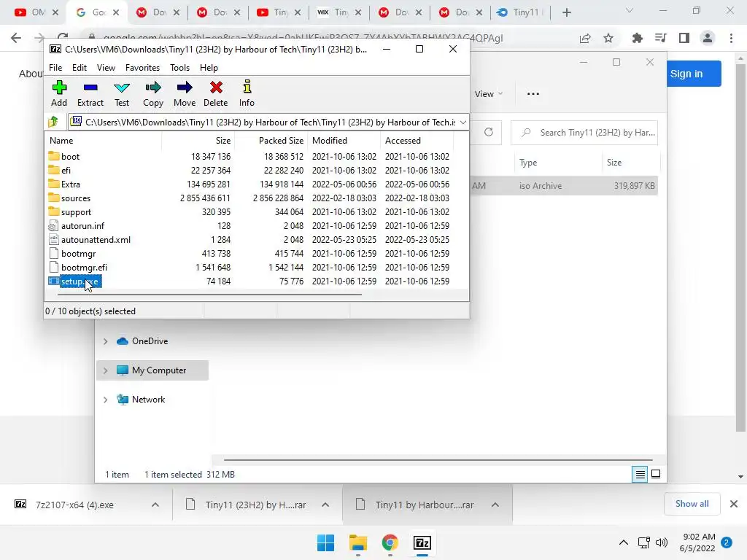Expand the My Computer tree node
The image size is (747, 560).
point(105,370)
